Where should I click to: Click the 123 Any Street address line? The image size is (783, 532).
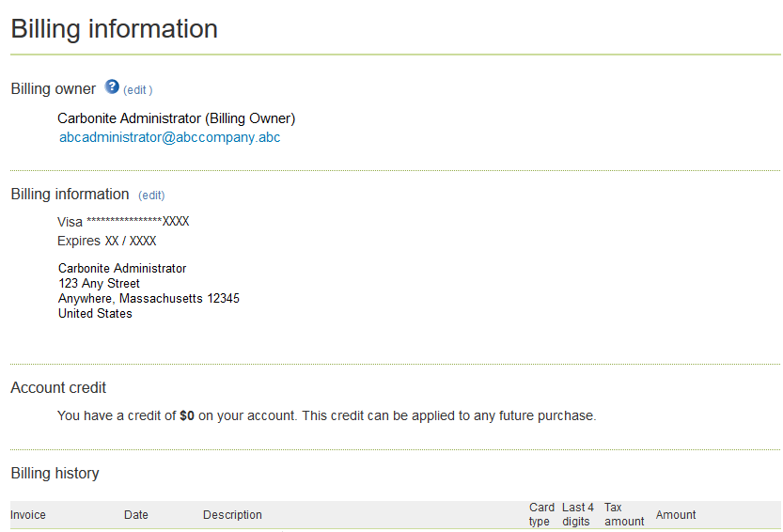(99, 283)
